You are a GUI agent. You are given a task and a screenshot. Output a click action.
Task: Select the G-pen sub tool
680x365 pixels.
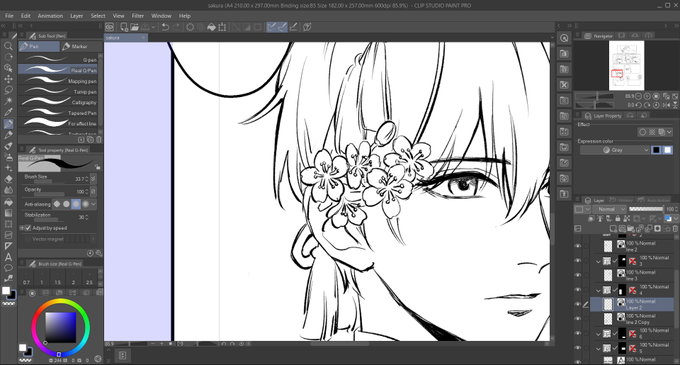click(58, 59)
